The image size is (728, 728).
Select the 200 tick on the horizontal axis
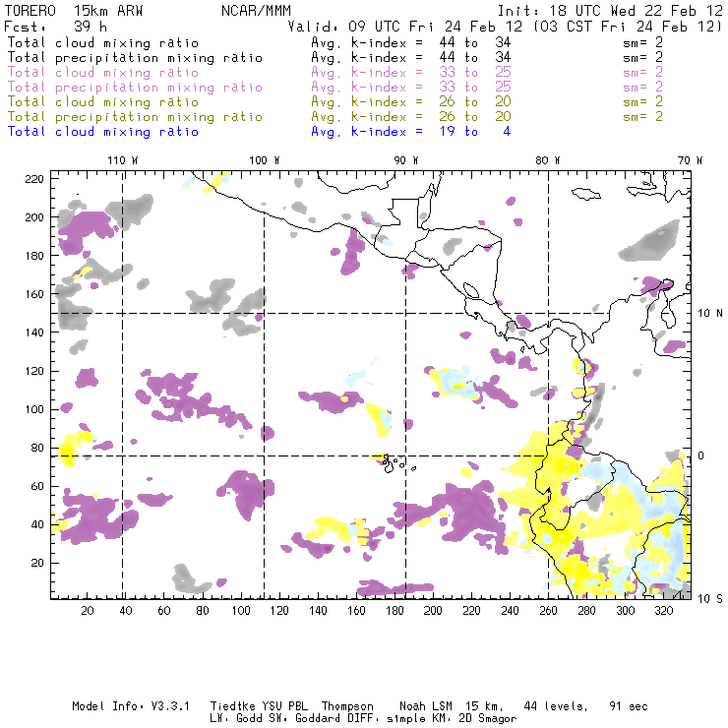click(x=433, y=611)
